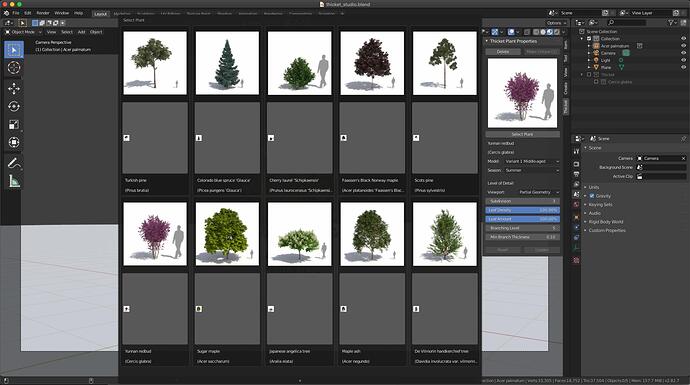Open the viewport Add menu

point(81,32)
